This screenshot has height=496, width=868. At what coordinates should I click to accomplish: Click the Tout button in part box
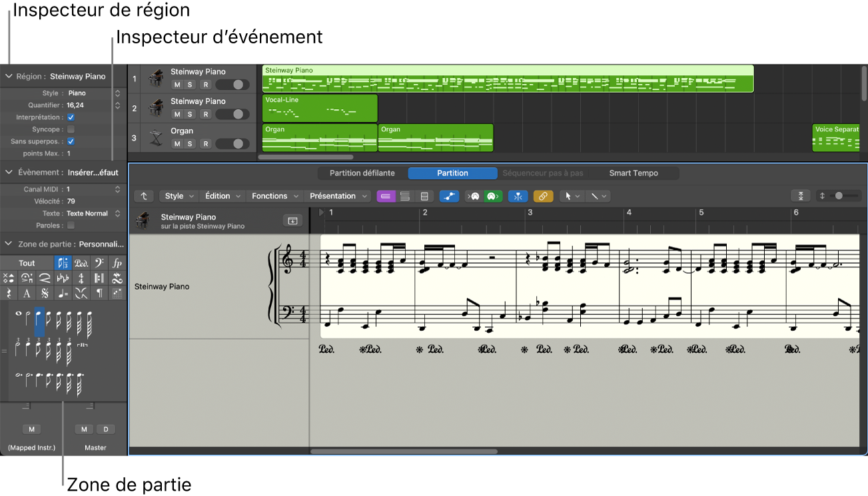click(x=27, y=263)
